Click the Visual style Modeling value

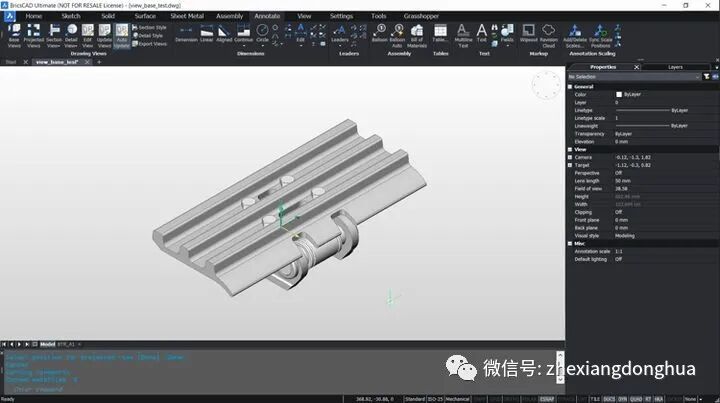[x=624, y=236]
